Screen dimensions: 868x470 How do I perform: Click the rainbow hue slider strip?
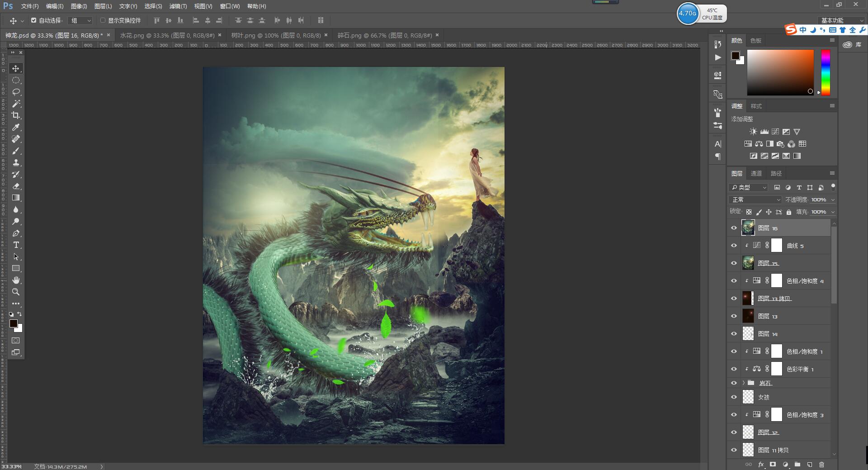(826, 72)
